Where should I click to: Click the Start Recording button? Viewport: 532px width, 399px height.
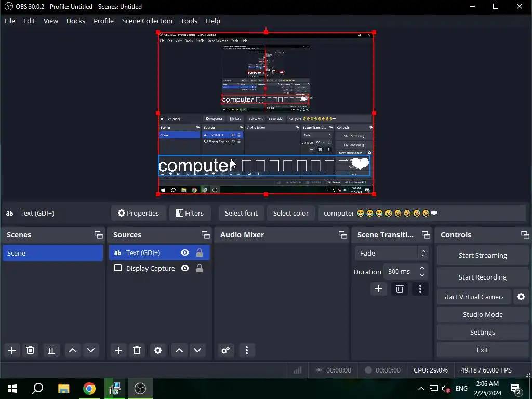click(x=483, y=277)
